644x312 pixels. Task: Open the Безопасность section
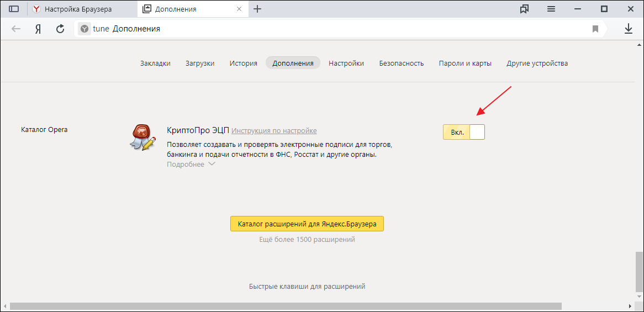[402, 63]
